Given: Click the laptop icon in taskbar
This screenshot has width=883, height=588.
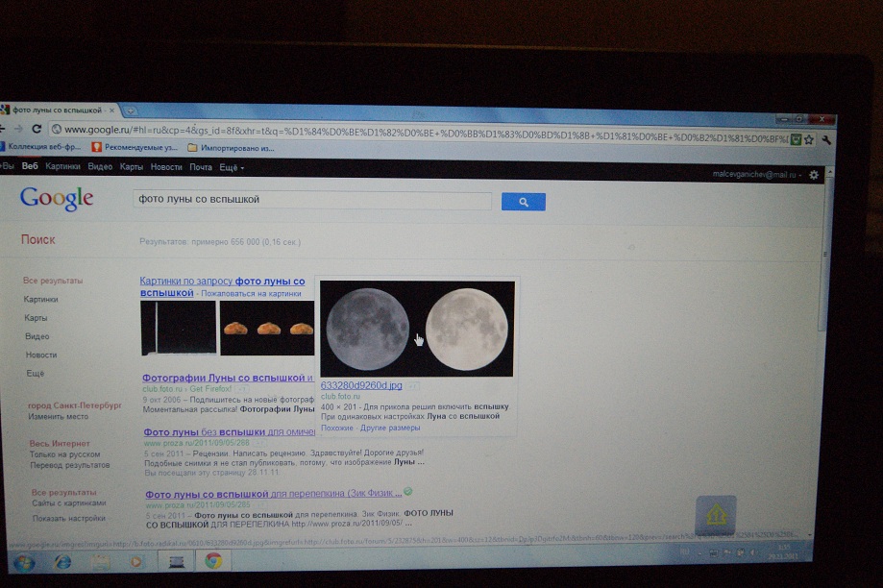Looking at the screenshot, I should (176, 561).
